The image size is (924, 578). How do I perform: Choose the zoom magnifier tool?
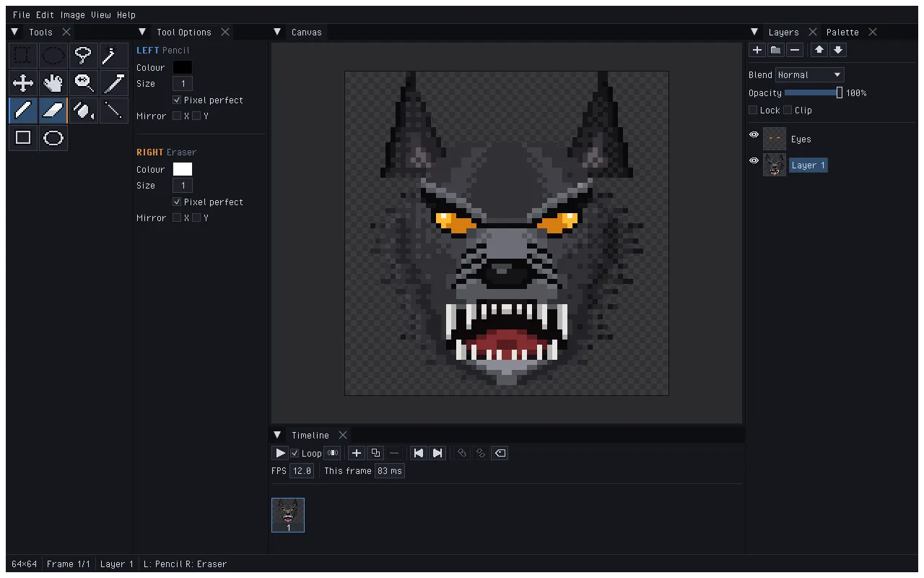coord(84,83)
